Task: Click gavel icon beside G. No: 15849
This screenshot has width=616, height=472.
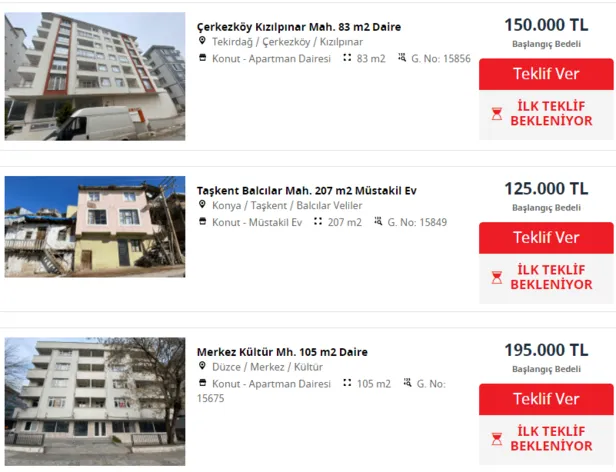Action: point(378,222)
